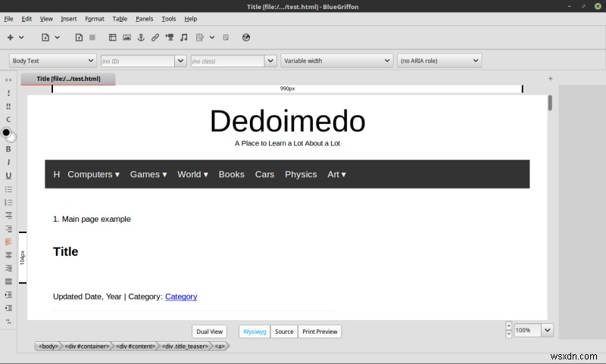Click the insert link chain icon
Image resolution: width=606 pixels, height=364 pixels.
pyautogui.click(x=155, y=37)
